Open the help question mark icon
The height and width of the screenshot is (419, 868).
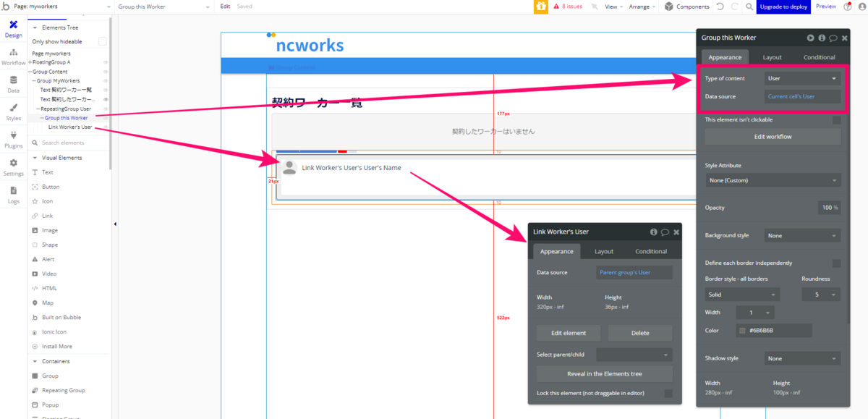coord(848,7)
